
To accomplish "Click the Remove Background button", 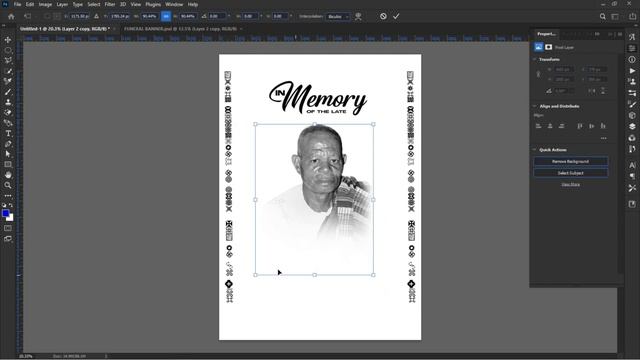I will click(x=571, y=162).
